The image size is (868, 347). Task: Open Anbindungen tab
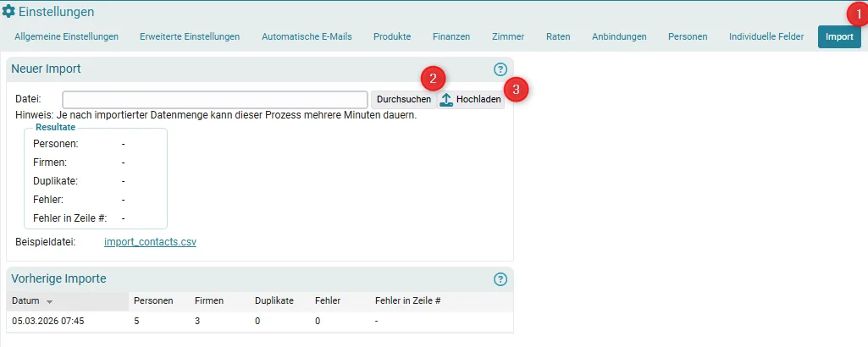click(x=619, y=36)
